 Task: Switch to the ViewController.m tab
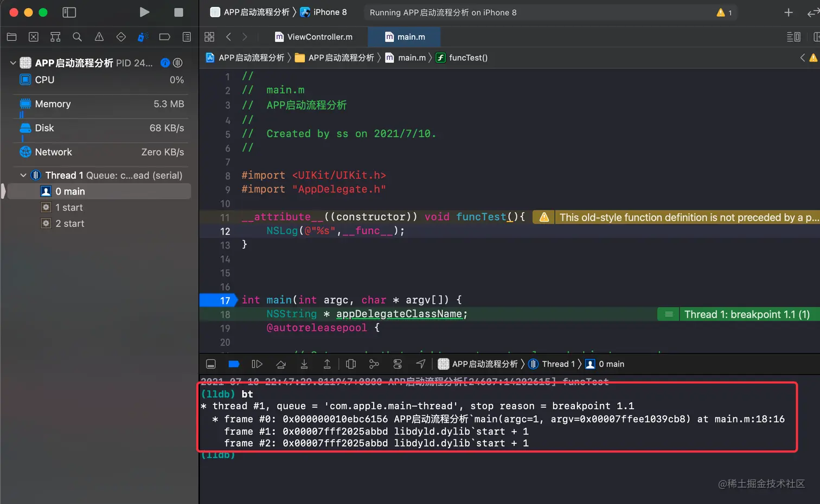click(x=313, y=37)
